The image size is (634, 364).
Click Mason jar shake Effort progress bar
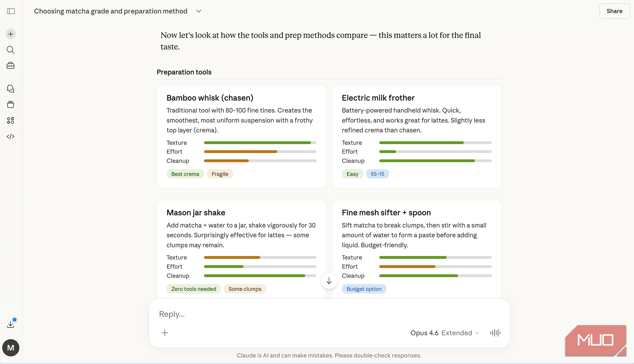pyautogui.click(x=260, y=266)
